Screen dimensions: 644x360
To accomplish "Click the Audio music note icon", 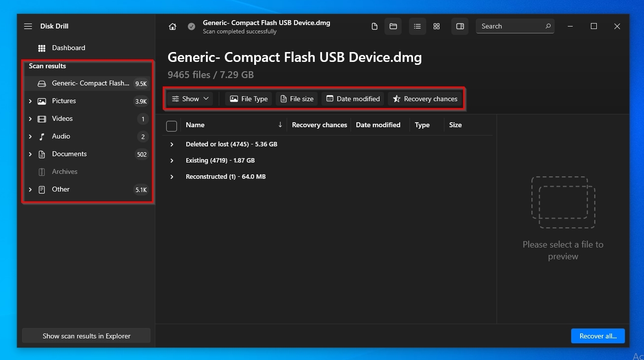I will point(42,137).
